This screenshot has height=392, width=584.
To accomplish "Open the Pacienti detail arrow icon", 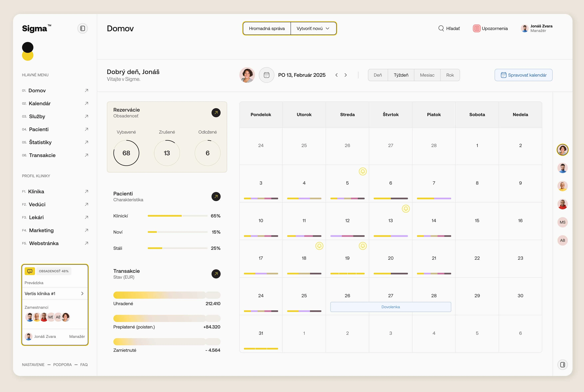I will click(216, 197).
